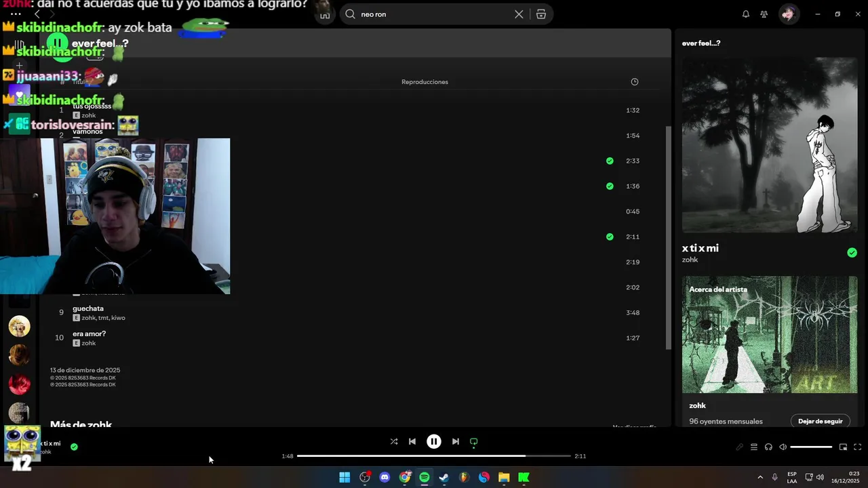Screen dimensions: 868x488
Task: Open Discord from the taskbar
Action: pyautogui.click(x=384, y=477)
